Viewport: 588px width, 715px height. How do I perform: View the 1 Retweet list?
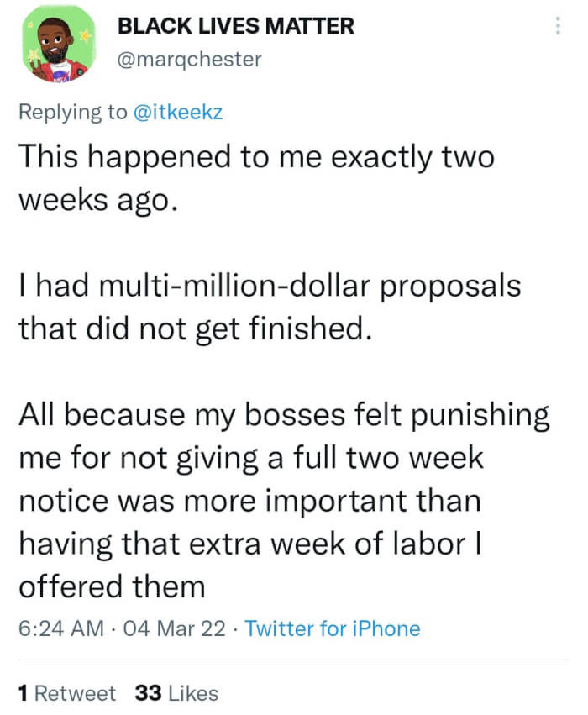point(66,693)
